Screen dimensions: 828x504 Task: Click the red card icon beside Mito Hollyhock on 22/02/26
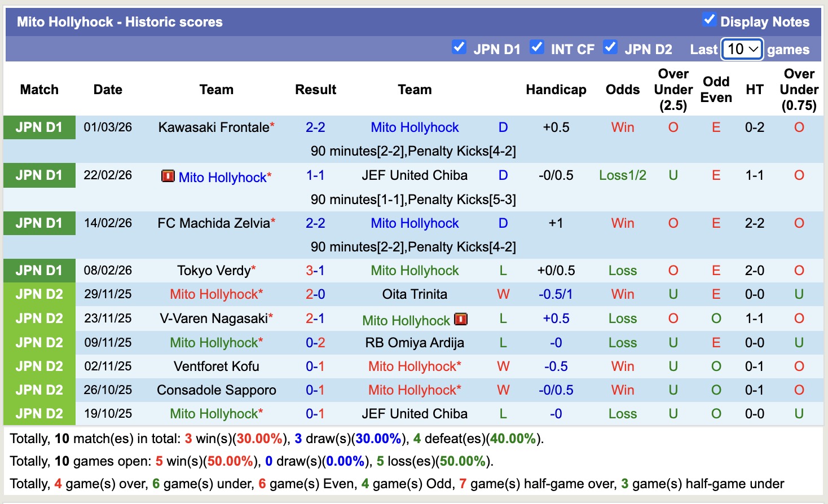click(168, 176)
